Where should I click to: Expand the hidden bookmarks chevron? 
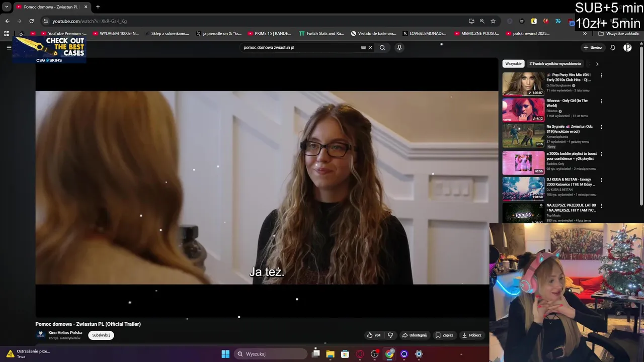(x=585, y=34)
